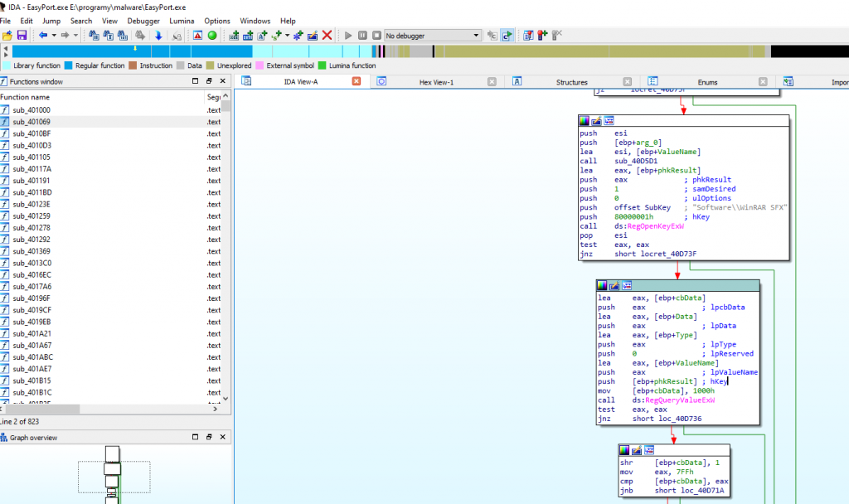Close the Hex View-1 tab
Screen dimensions: 849x504
492,82
